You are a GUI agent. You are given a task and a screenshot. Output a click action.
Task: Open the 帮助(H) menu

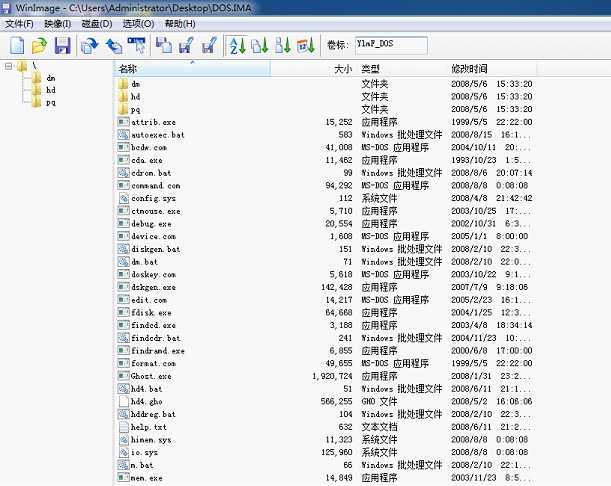[x=180, y=24]
